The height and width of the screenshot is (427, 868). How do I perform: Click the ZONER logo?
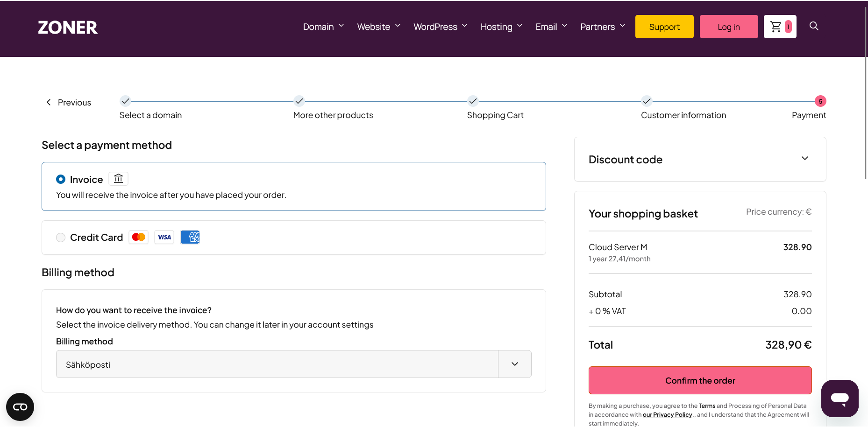pyautogui.click(x=68, y=28)
